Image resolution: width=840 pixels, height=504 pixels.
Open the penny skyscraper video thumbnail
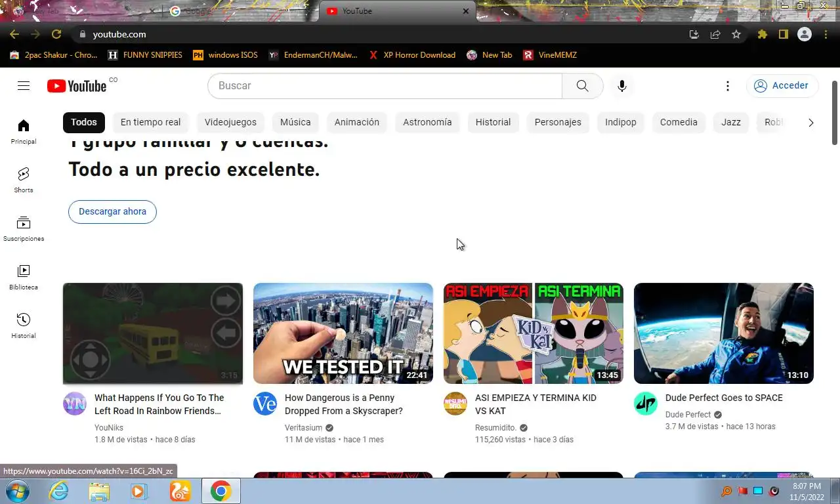pos(343,333)
